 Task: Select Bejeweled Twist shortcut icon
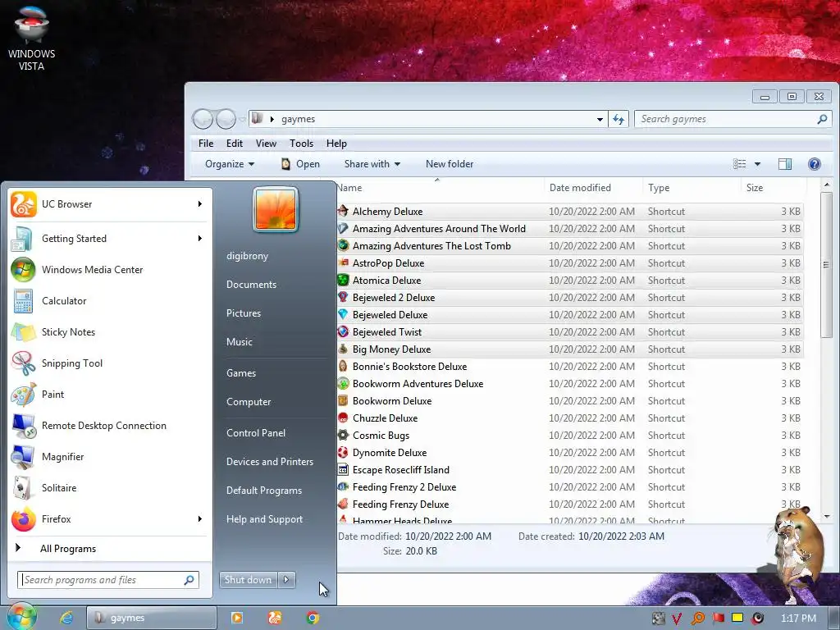point(343,331)
